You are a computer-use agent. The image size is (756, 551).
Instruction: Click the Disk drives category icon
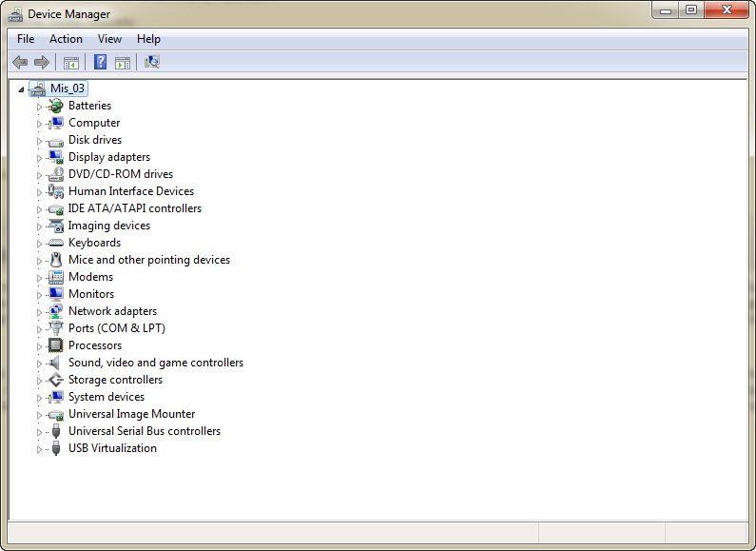click(x=56, y=141)
